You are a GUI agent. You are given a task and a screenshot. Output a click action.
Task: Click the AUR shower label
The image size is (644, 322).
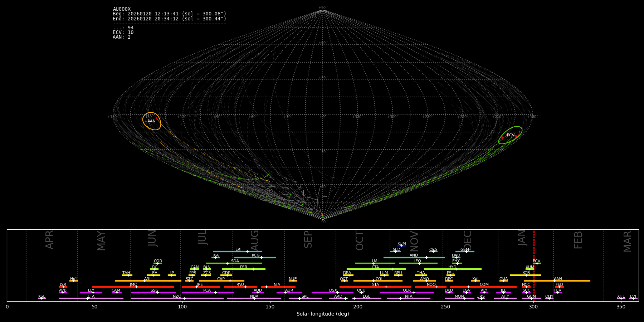click(x=289, y=291)
